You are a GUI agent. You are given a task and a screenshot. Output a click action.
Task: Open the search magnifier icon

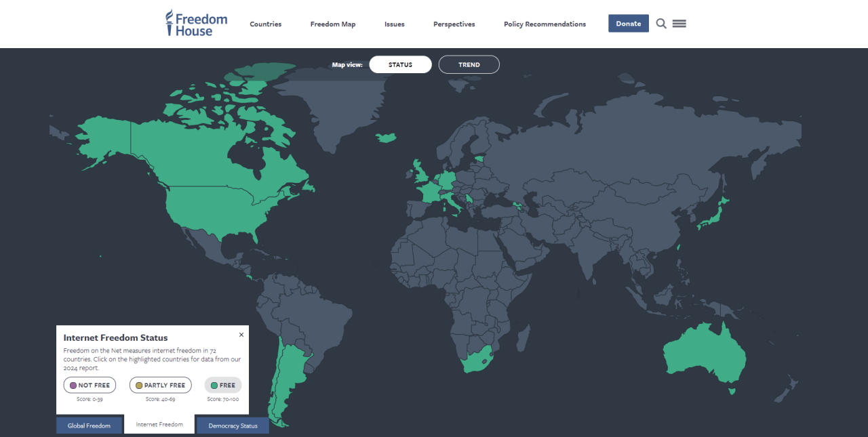click(x=661, y=24)
